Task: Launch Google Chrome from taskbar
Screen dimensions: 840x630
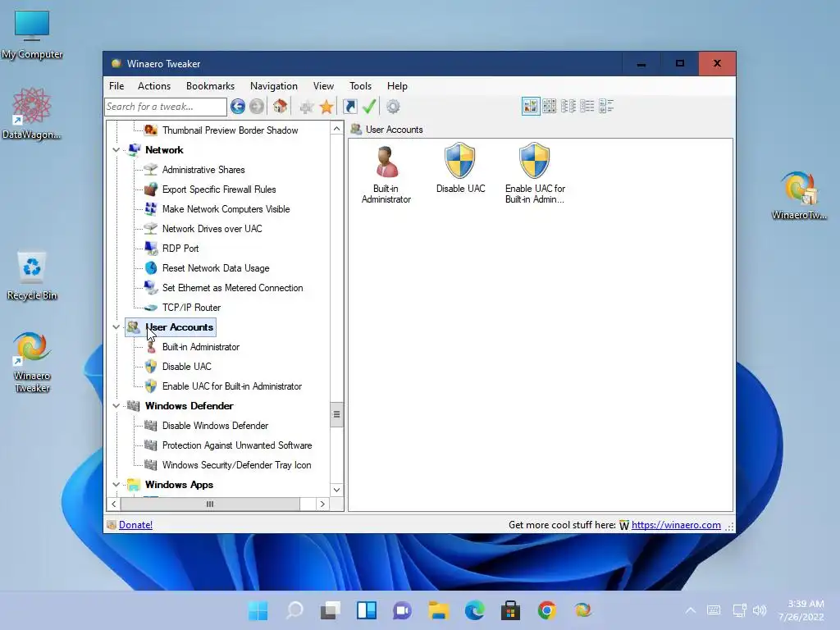Action: (x=546, y=610)
